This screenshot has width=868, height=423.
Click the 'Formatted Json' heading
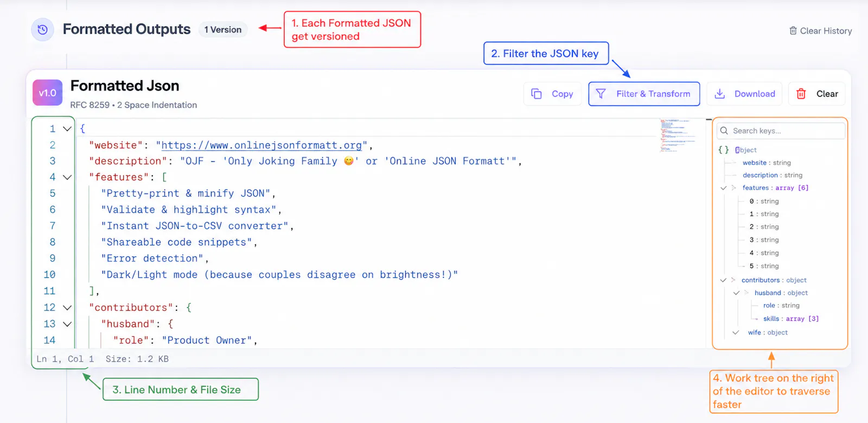coord(125,86)
